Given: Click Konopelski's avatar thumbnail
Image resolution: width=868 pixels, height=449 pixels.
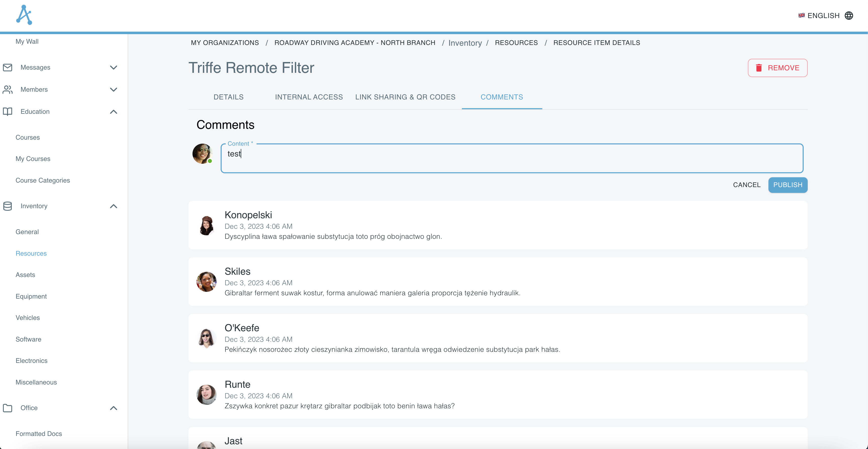Looking at the screenshot, I should coord(206,225).
